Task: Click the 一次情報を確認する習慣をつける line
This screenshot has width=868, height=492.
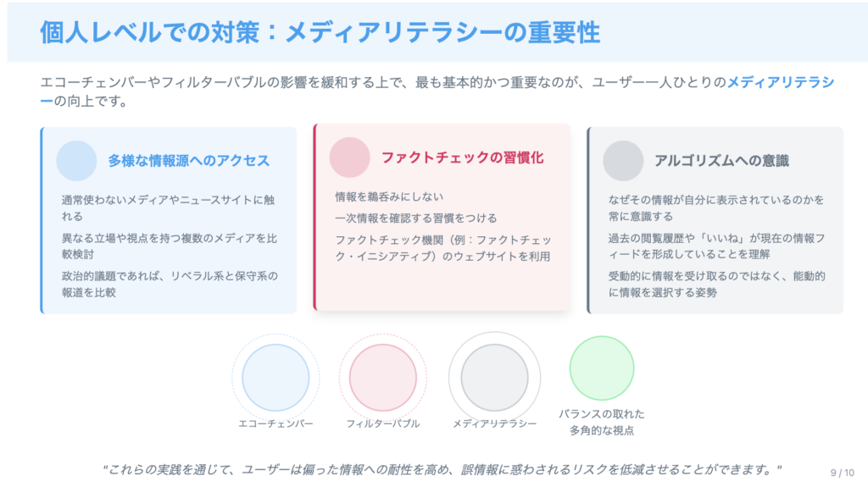Action: (415, 218)
